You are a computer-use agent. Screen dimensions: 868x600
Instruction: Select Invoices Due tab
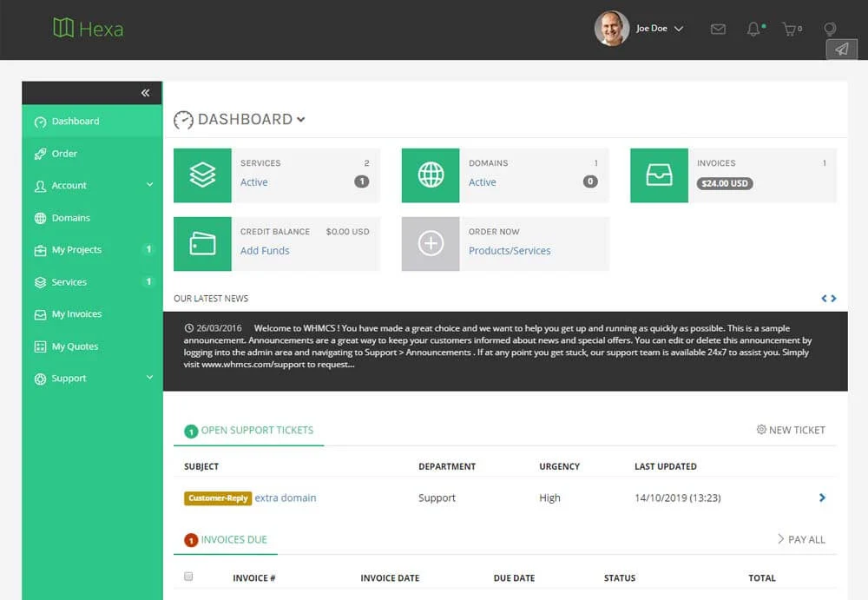pos(226,539)
